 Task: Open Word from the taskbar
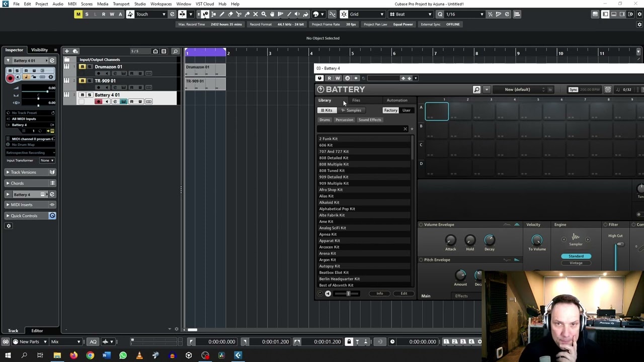(106, 355)
